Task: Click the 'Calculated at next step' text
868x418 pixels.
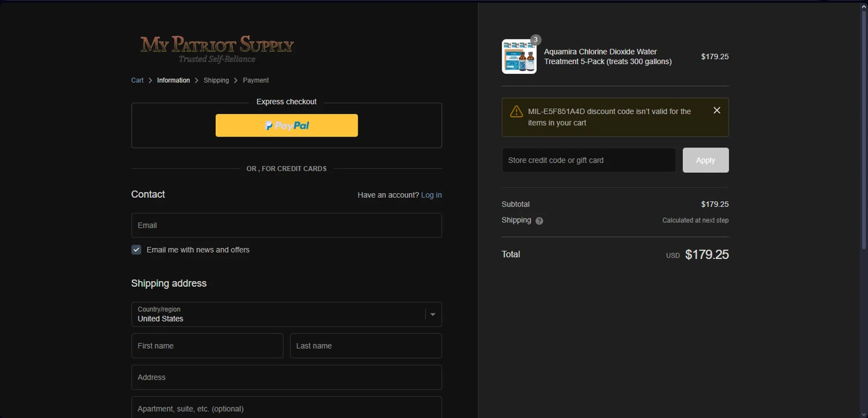Action: [696, 220]
